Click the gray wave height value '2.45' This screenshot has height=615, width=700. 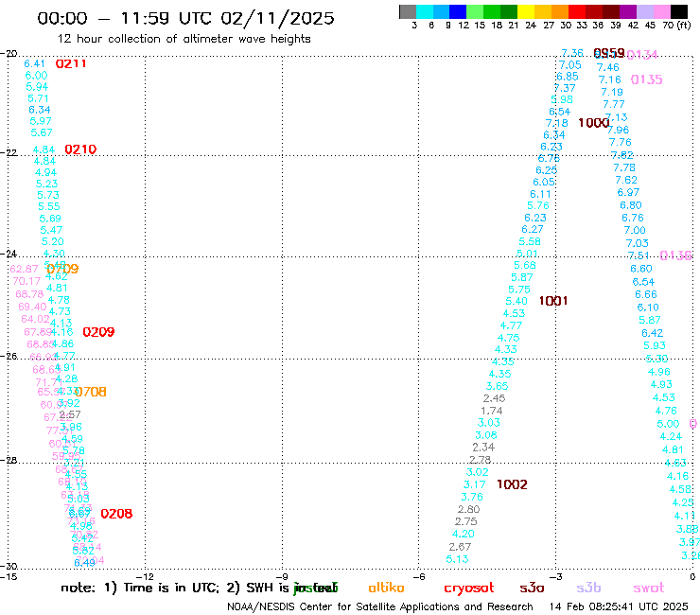[494, 398]
